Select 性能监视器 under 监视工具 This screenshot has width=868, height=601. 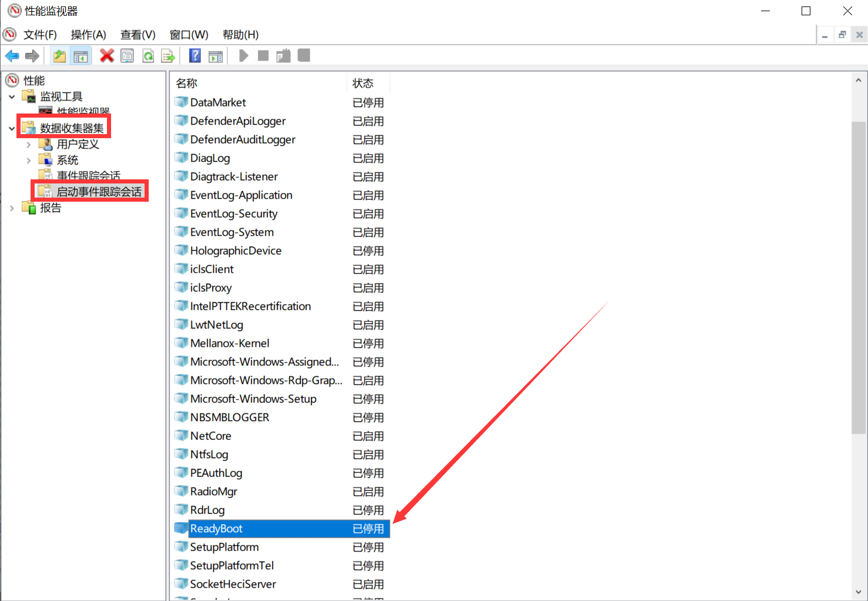click(83, 111)
